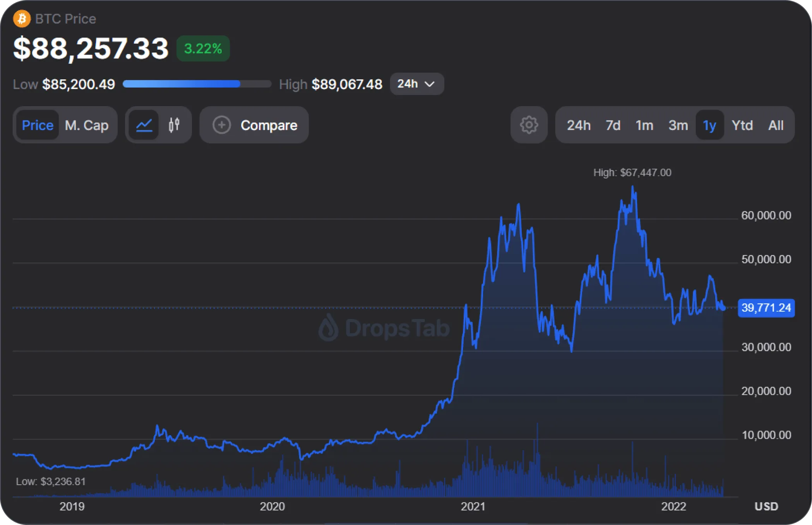Show All time price history

coord(776,125)
